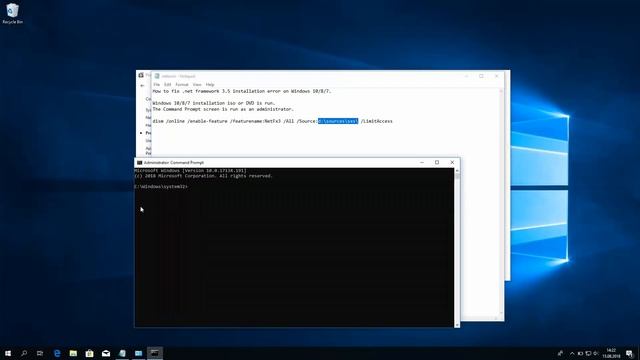Click 'The Command Prompt screen is run' line
The width and height of the screenshot is (640, 360).
point(223,109)
